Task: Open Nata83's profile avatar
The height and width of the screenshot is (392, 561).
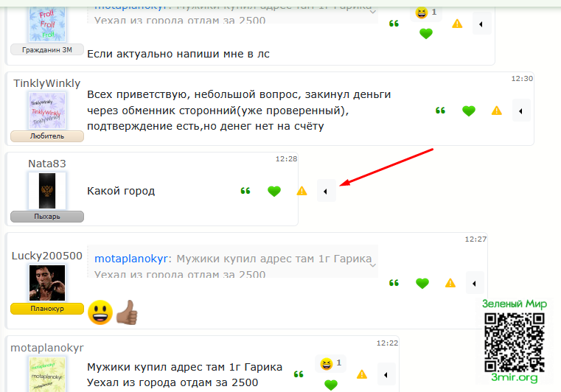Action: (47, 191)
